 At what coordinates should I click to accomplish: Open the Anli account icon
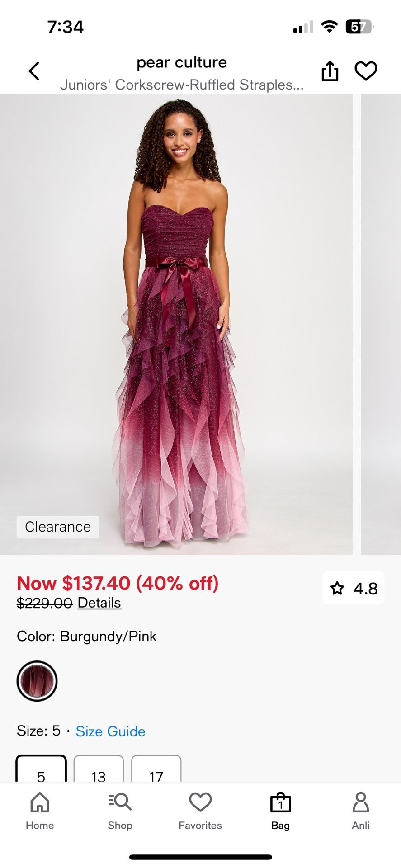(x=361, y=811)
